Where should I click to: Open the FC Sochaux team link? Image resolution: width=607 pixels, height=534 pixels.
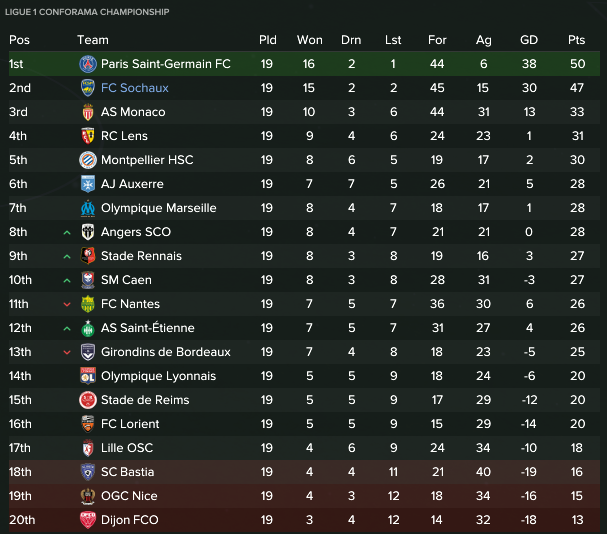coord(135,88)
